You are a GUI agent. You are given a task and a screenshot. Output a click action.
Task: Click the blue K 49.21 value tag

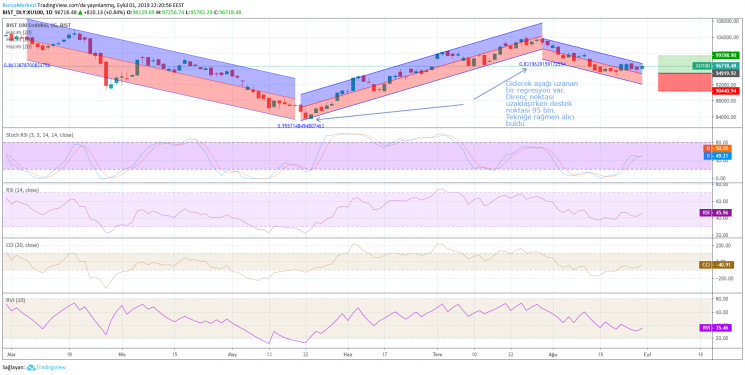(717, 155)
